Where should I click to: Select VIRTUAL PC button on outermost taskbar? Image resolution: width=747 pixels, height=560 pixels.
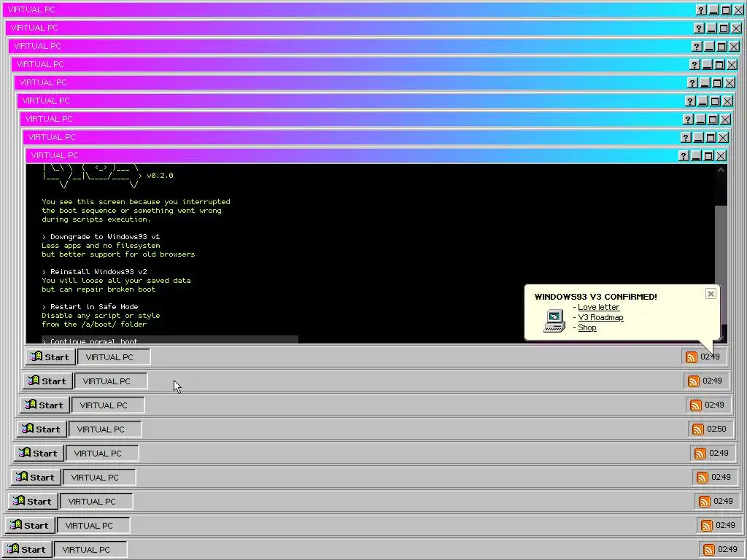click(90, 550)
